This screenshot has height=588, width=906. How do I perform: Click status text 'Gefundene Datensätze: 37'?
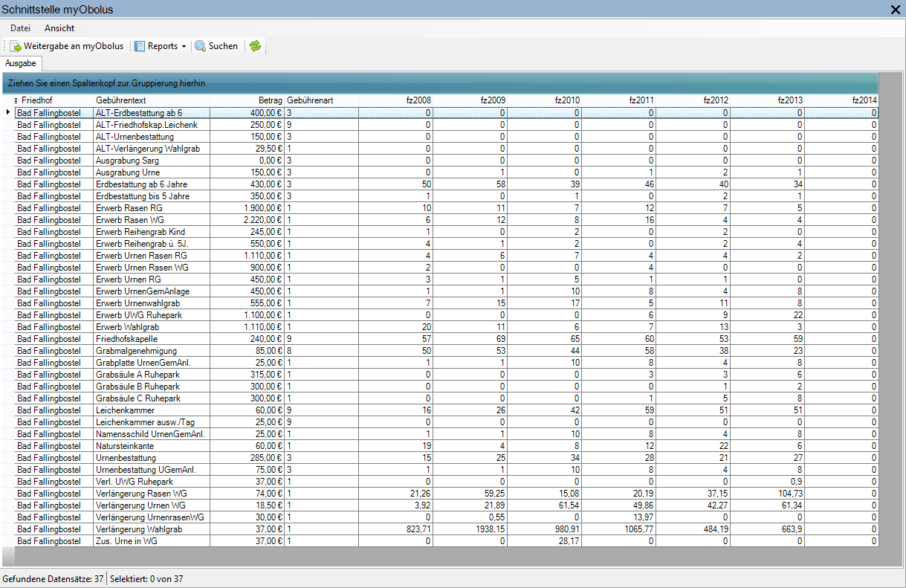click(x=53, y=579)
